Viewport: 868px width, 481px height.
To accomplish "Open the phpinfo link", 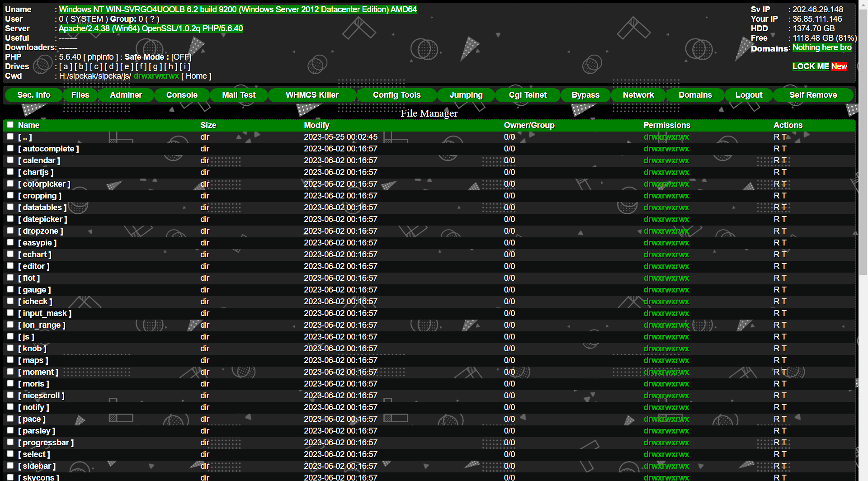I will (x=100, y=57).
